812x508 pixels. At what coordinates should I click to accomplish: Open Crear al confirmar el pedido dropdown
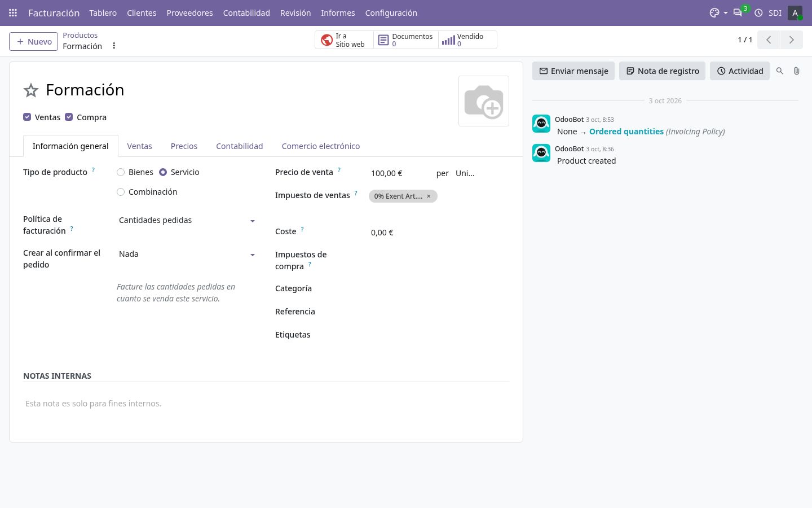(x=187, y=254)
